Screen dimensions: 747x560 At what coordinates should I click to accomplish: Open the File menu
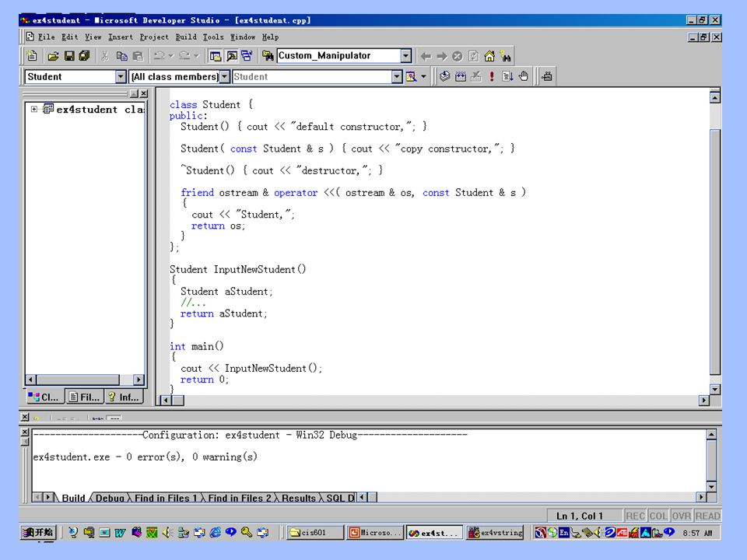pyautogui.click(x=46, y=37)
